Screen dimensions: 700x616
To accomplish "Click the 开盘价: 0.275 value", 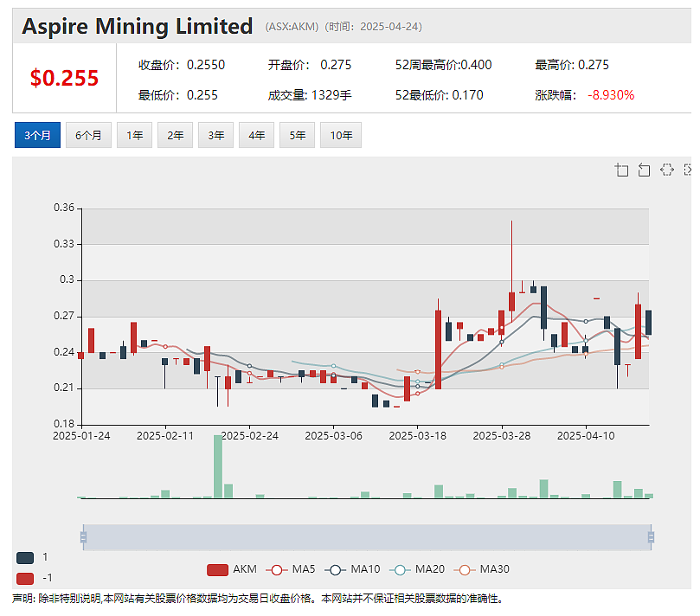I will coord(310,65).
